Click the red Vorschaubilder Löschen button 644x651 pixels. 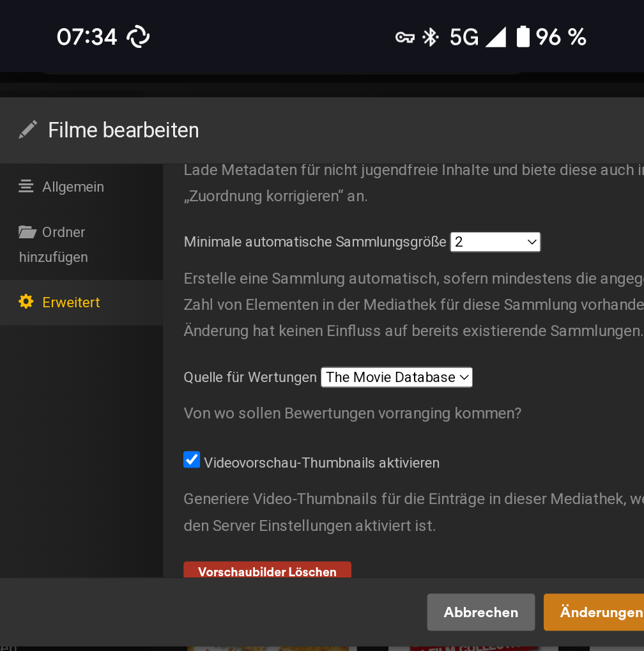coord(268,570)
